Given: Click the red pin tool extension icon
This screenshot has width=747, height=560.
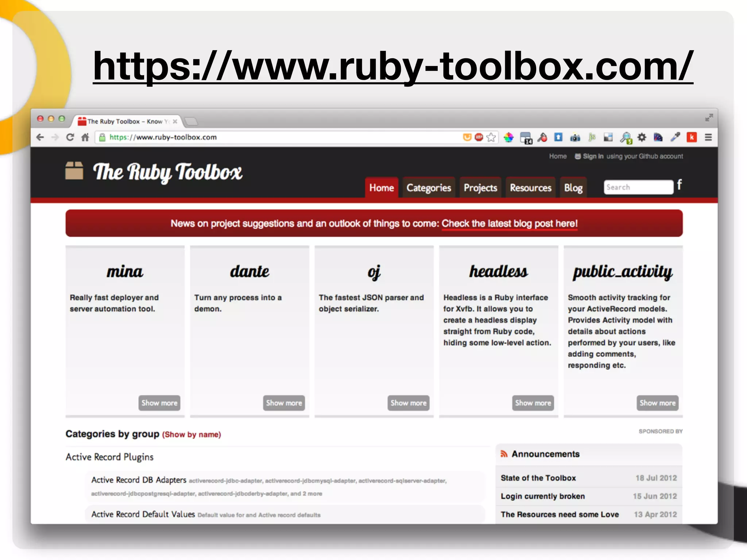Looking at the screenshot, I should click(x=542, y=137).
